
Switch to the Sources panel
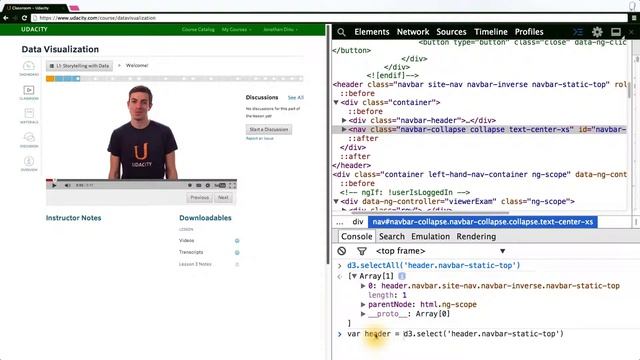tap(451, 32)
